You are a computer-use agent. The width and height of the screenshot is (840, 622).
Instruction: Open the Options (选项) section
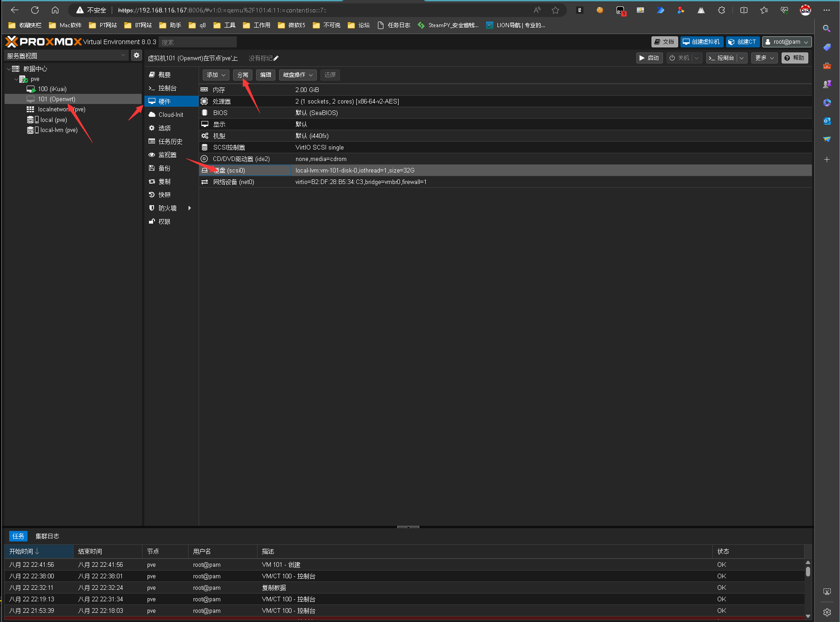coord(164,128)
